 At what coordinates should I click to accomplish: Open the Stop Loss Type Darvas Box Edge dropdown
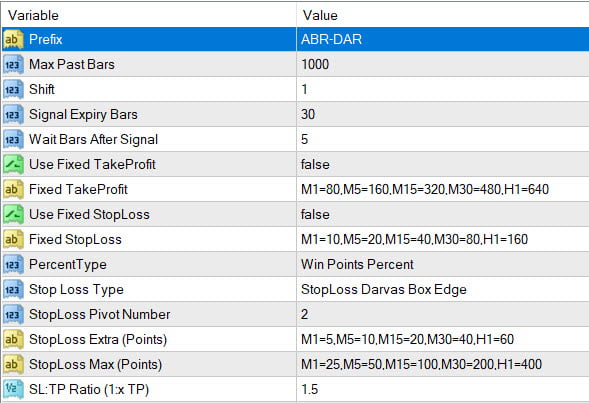tap(443, 290)
